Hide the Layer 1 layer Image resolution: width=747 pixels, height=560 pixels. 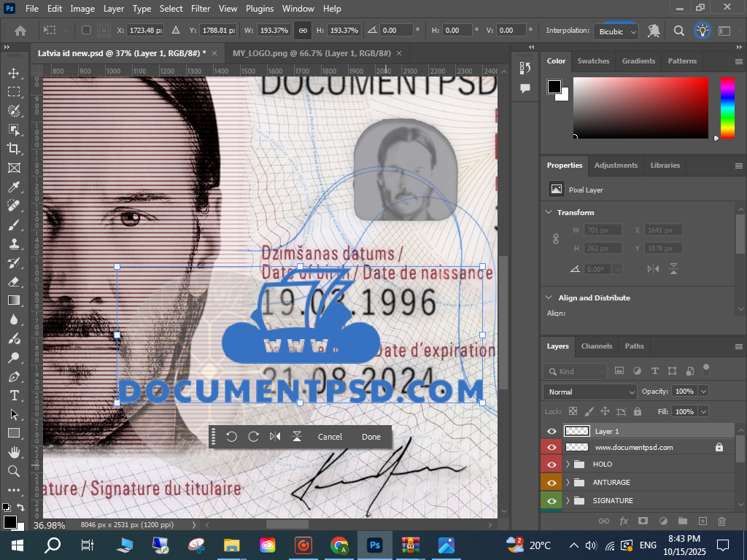click(x=551, y=432)
